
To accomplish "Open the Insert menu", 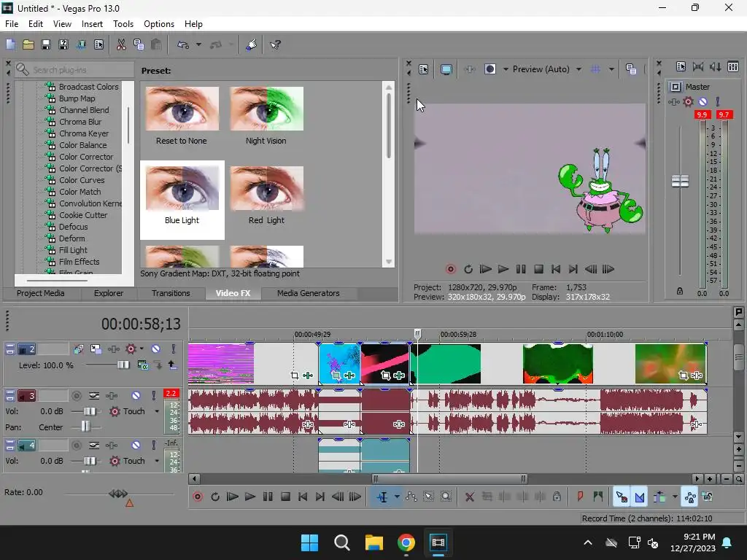I will [x=92, y=24].
